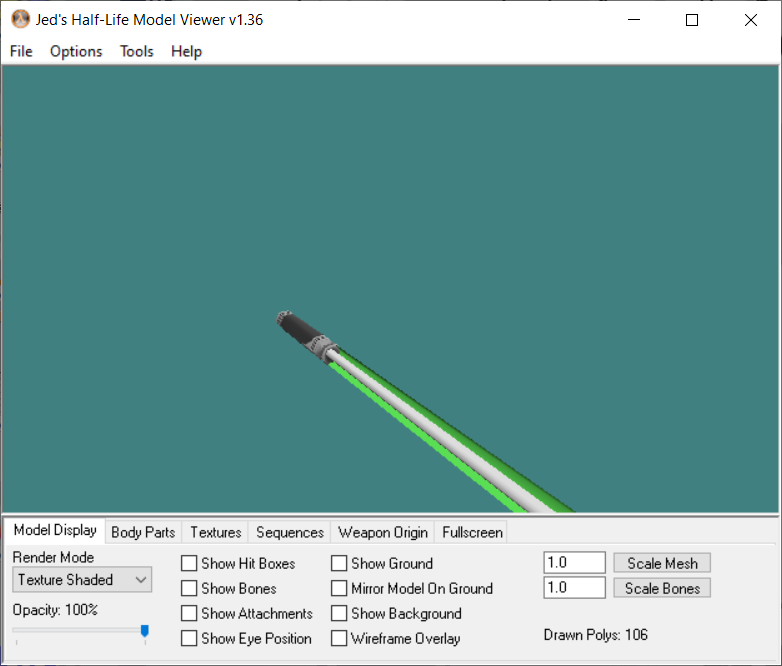The height and width of the screenshot is (666, 782).
Task: Toggle Show Bones checkbox
Action: pos(189,589)
